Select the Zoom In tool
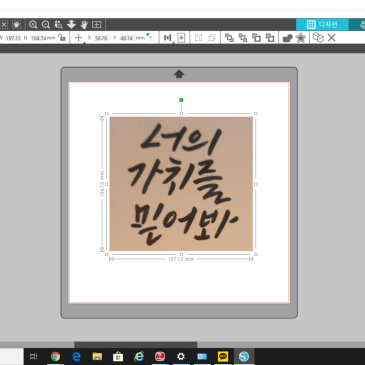Viewport: 365px width, 365px height. [x=33, y=24]
